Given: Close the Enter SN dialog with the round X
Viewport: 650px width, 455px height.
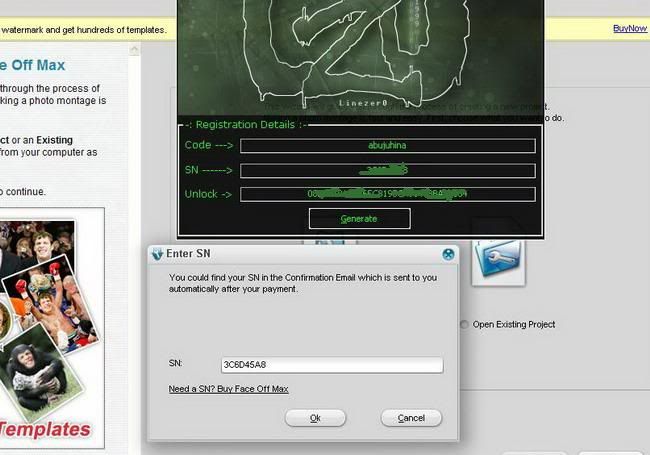Looking at the screenshot, I should click(448, 254).
